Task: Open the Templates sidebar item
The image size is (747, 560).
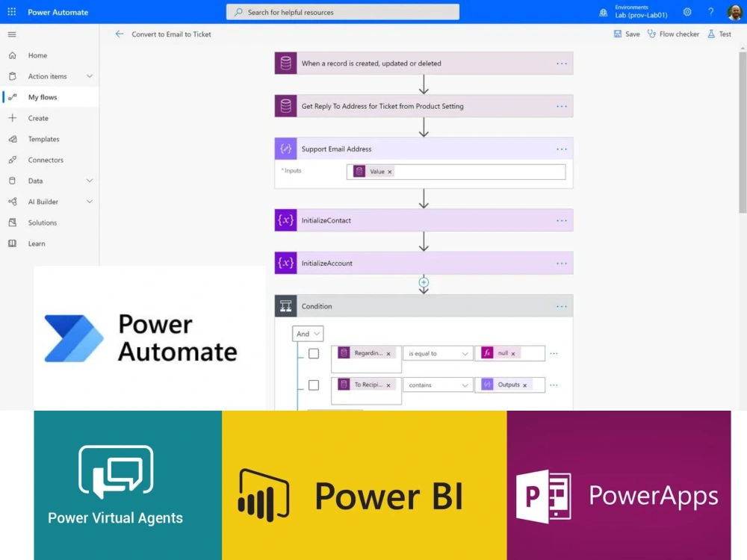Action: click(44, 139)
